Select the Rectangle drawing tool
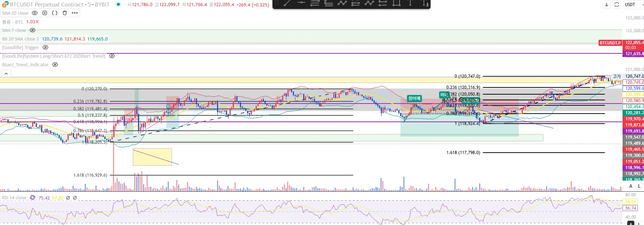 tap(396, 3)
